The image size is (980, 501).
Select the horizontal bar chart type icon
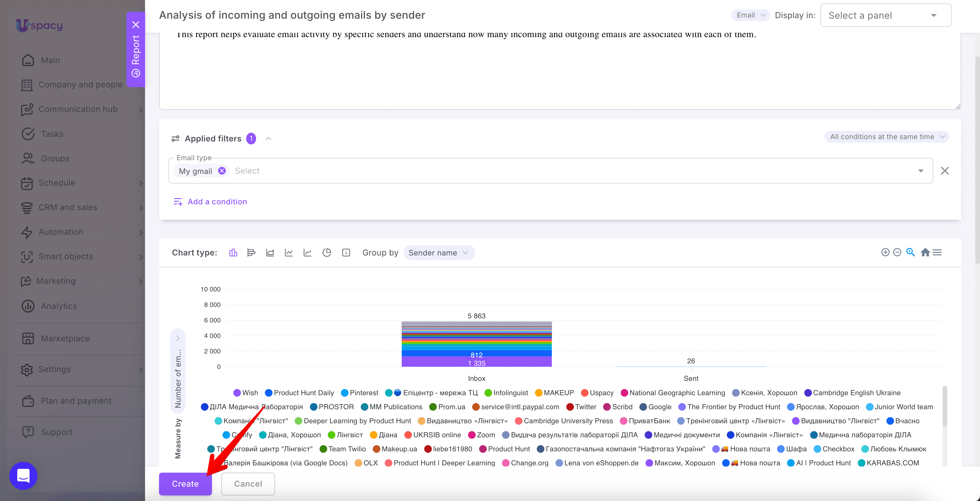(251, 253)
